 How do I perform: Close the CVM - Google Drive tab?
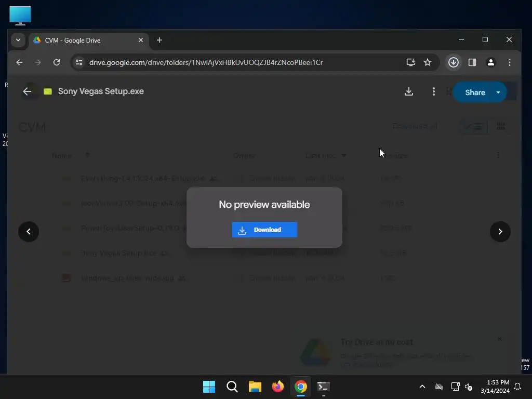141,40
